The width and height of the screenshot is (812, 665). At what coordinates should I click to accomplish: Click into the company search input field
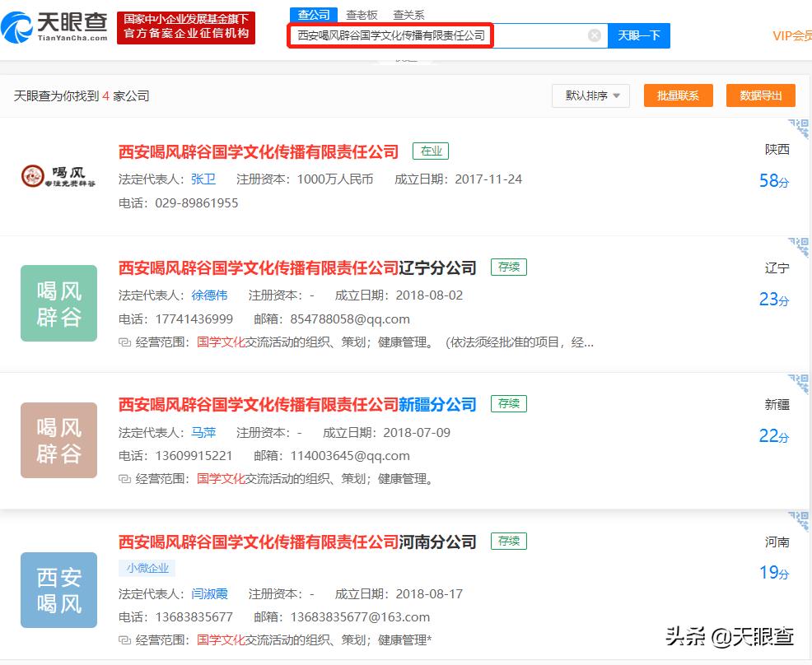(x=436, y=35)
